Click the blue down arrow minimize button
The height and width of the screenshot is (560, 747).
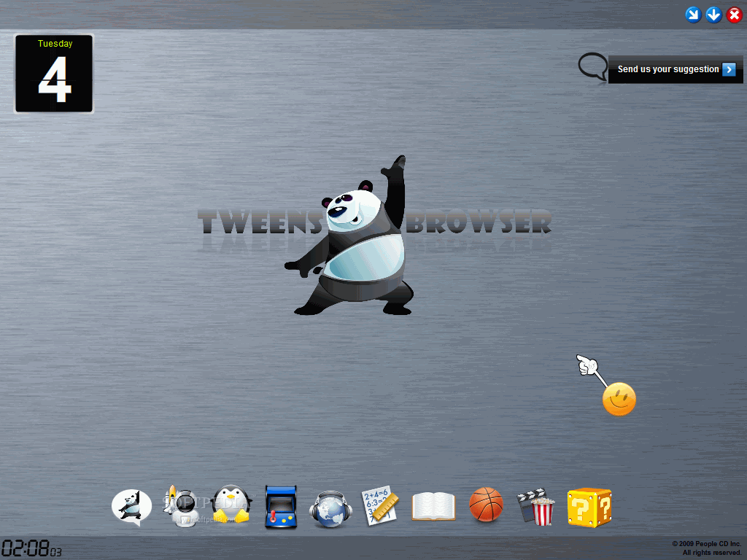(x=713, y=15)
